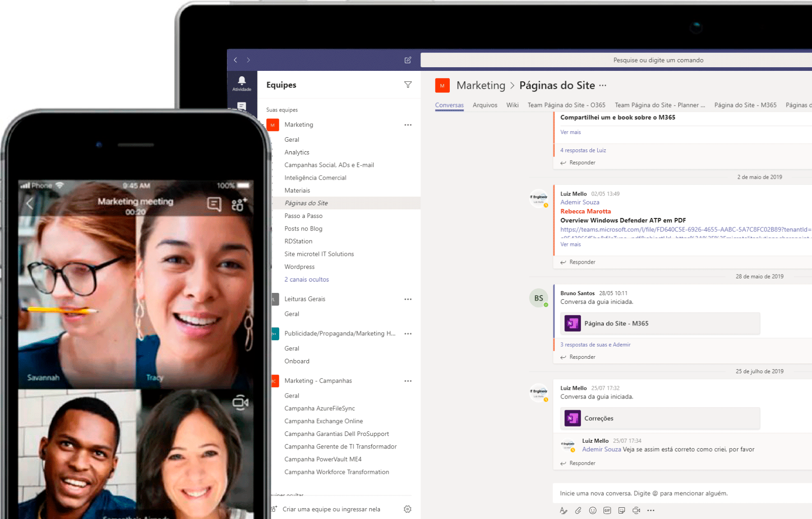Select Campanha AzureFileSync channel
812x519 pixels.
[x=320, y=408]
